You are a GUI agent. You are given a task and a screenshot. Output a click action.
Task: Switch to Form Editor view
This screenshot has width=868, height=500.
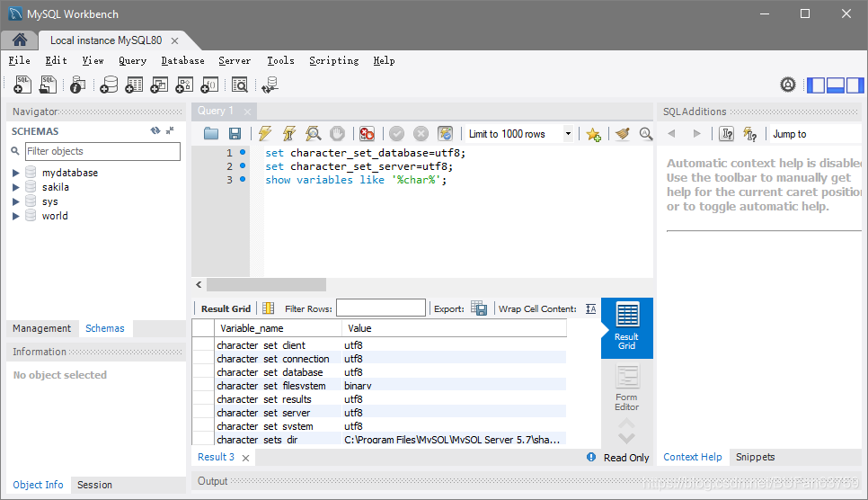pyautogui.click(x=626, y=388)
